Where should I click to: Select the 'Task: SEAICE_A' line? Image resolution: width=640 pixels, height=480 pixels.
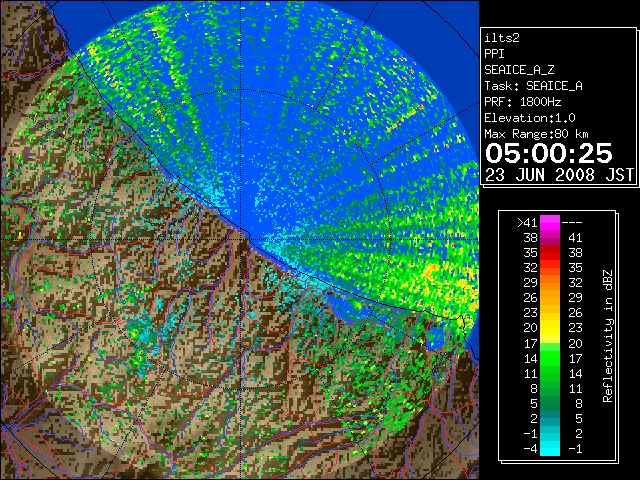point(533,86)
